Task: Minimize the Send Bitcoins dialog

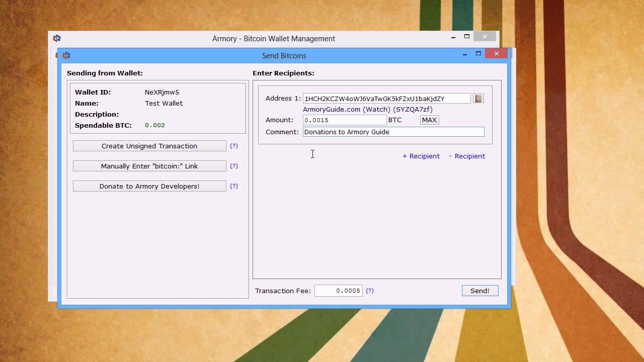Action: [x=464, y=54]
